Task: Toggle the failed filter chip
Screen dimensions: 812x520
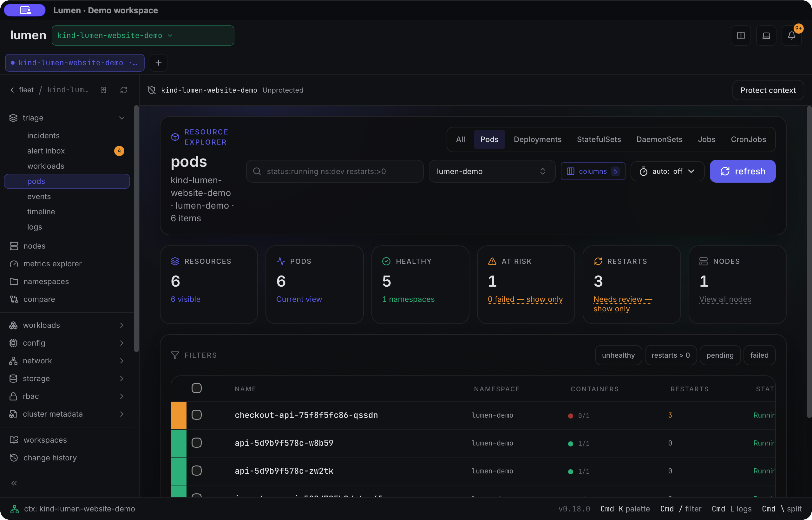Action: tap(759, 355)
